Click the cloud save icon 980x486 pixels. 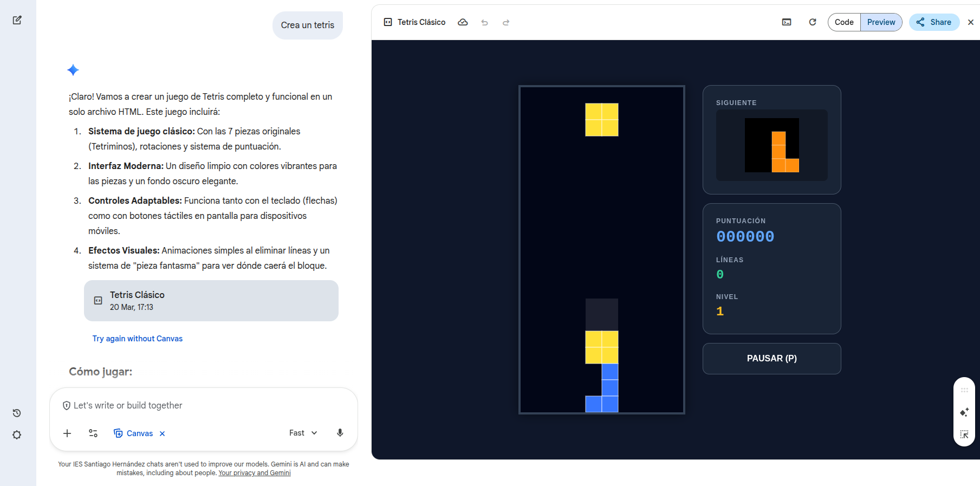pos(463,22)
